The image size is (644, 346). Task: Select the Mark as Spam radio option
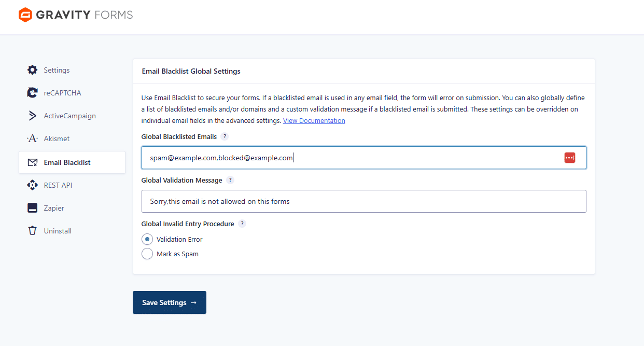[x=147, y=254]
